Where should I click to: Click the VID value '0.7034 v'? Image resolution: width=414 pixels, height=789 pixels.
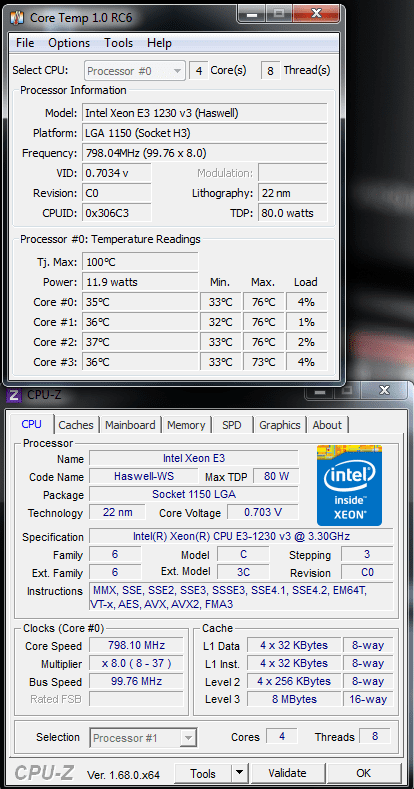click(x=117, y=173)
